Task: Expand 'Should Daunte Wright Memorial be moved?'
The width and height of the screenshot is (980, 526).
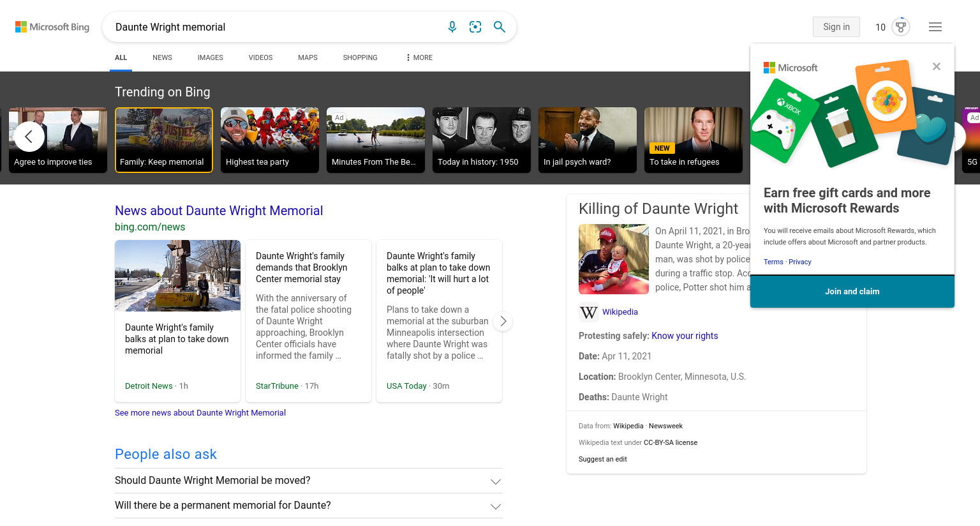Action: (x=309, y=481)
